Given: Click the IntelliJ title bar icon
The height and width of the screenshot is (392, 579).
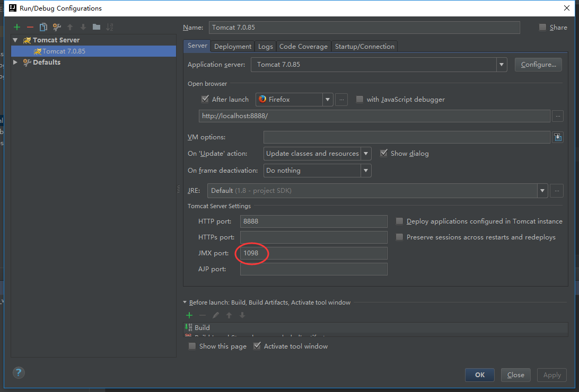Looking at the screenshot, I should pos(13,8).
